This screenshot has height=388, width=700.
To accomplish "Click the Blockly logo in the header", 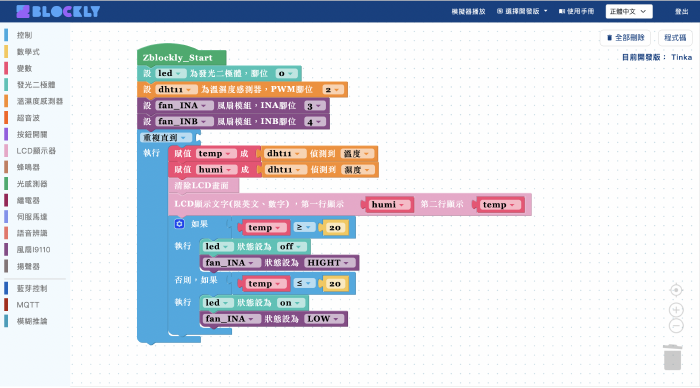I will tap(58, 11).
